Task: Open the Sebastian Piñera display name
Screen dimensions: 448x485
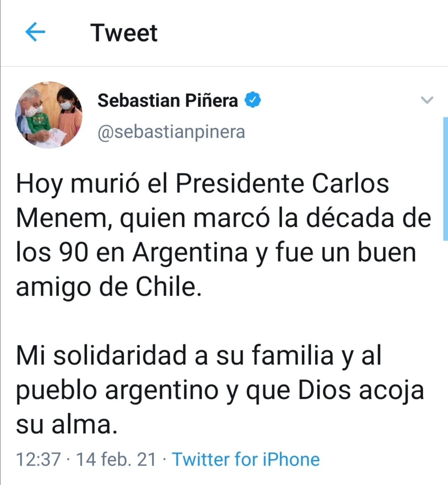Action: 168,101
